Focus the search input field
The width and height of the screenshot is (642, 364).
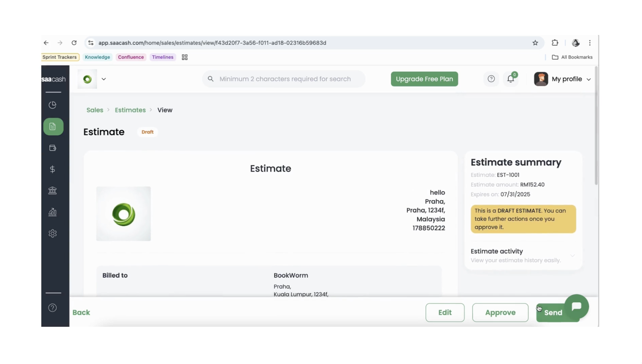[x=285, y=79]
